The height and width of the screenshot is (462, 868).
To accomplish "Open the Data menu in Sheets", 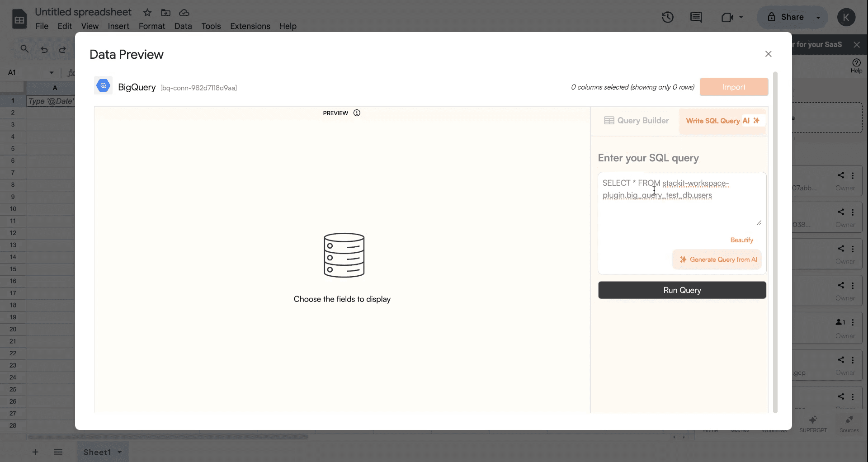I will [x=183, y=26].
